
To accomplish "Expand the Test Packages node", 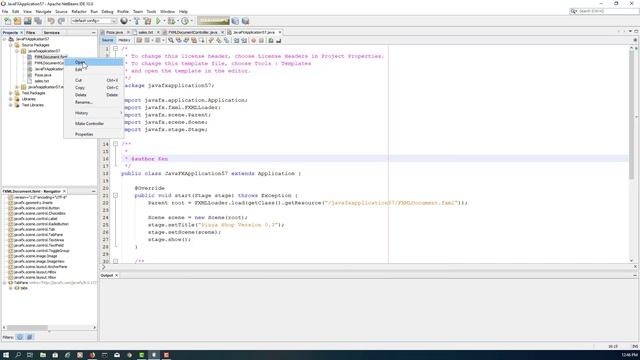I will tap(11, 93).
